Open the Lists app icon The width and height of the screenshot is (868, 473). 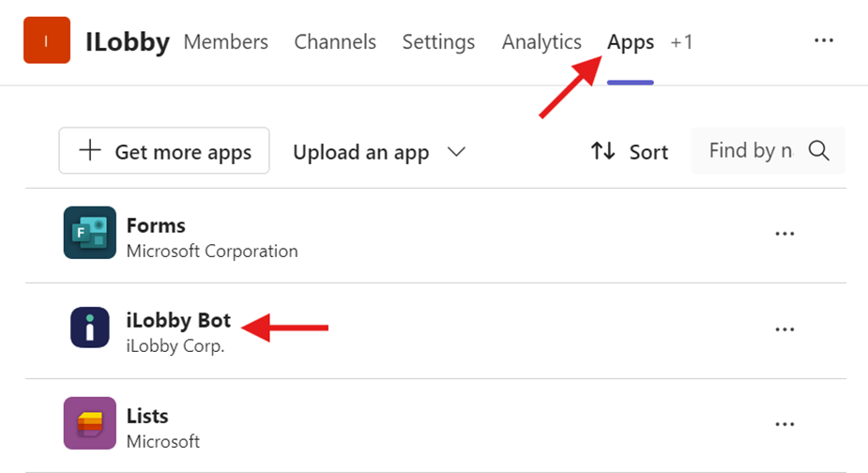[x=90, y=422]
